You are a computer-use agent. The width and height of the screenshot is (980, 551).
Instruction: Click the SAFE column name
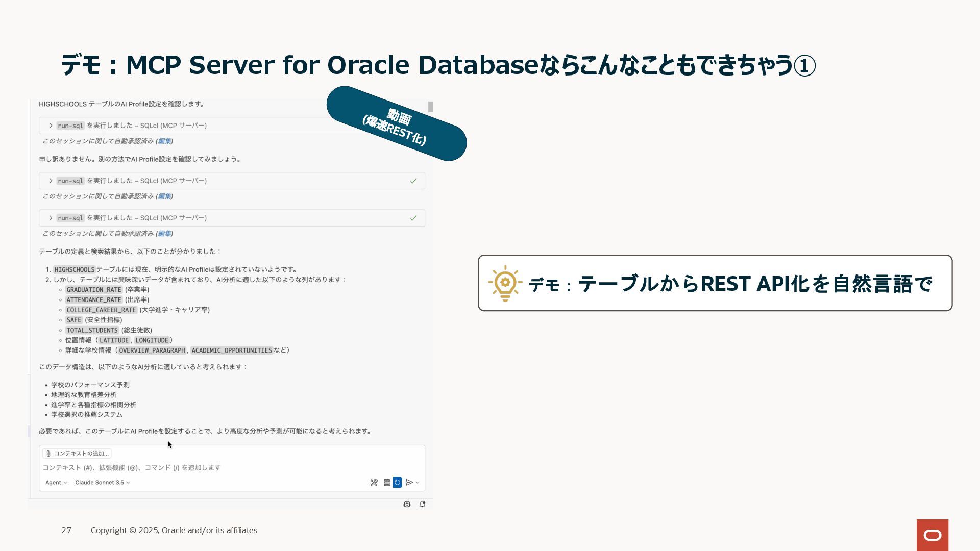click(73, 320)
